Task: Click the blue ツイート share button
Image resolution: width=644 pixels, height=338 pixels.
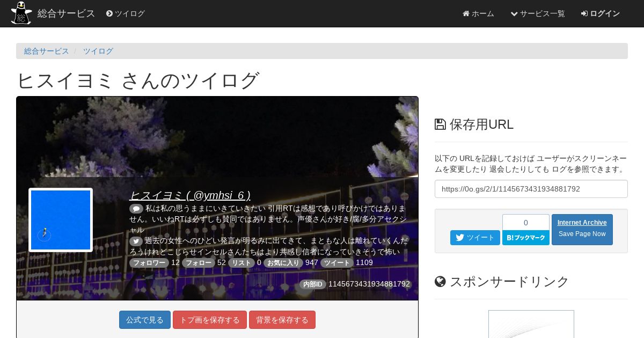Action: (x=475, y=238)
